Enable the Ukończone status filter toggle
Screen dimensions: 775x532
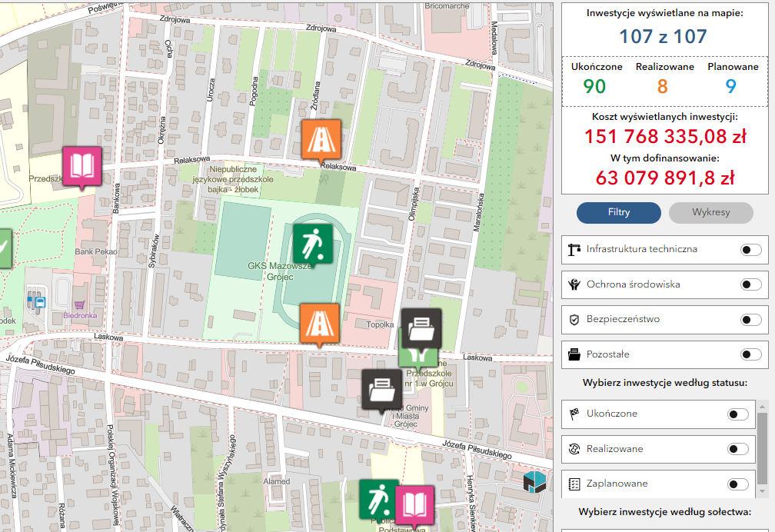(x=738, y=414)
